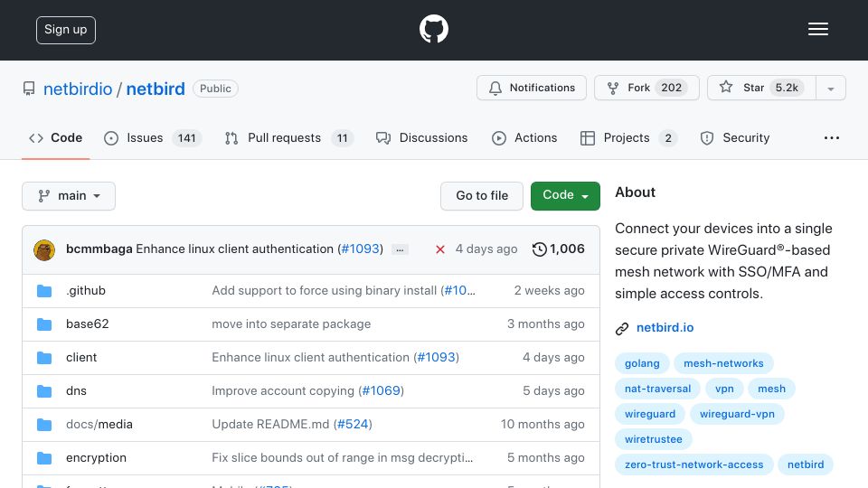The image size is (868, 488).
Task: Open the bcmmbaga author link
Action: coord(99,249)
